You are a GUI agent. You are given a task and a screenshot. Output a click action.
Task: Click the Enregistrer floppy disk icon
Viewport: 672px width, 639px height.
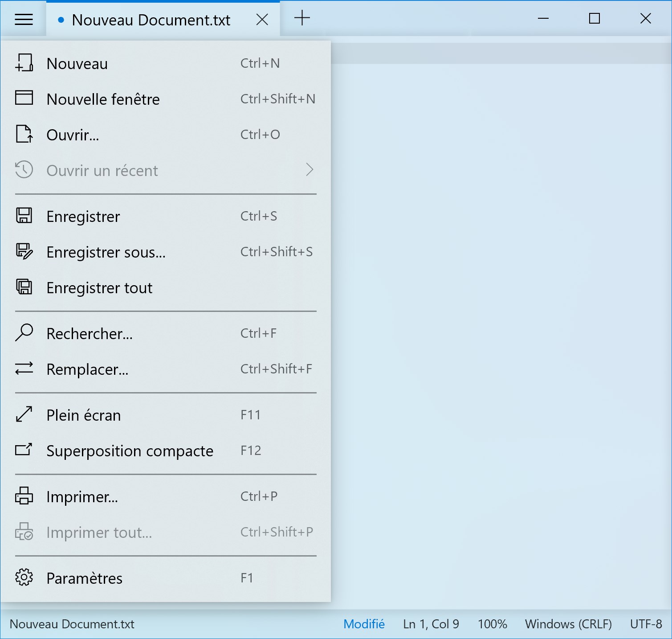(24, 216)
